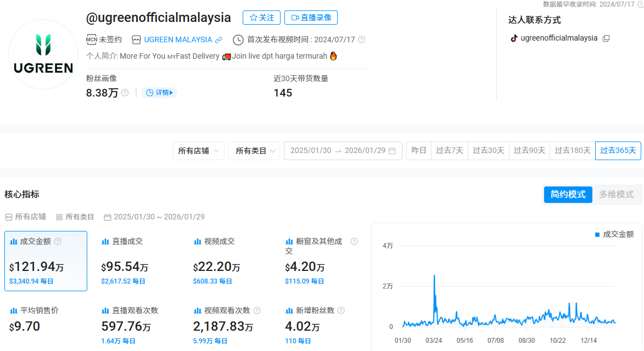
Task: Open the 所有店铺 dropdown
Action: tap(199, 151)
